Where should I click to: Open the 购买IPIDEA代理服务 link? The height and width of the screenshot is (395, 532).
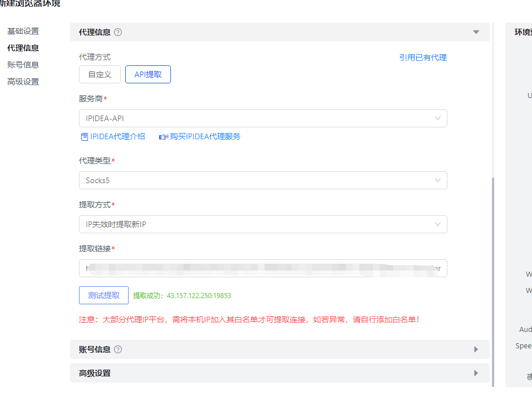coord(205,136)
